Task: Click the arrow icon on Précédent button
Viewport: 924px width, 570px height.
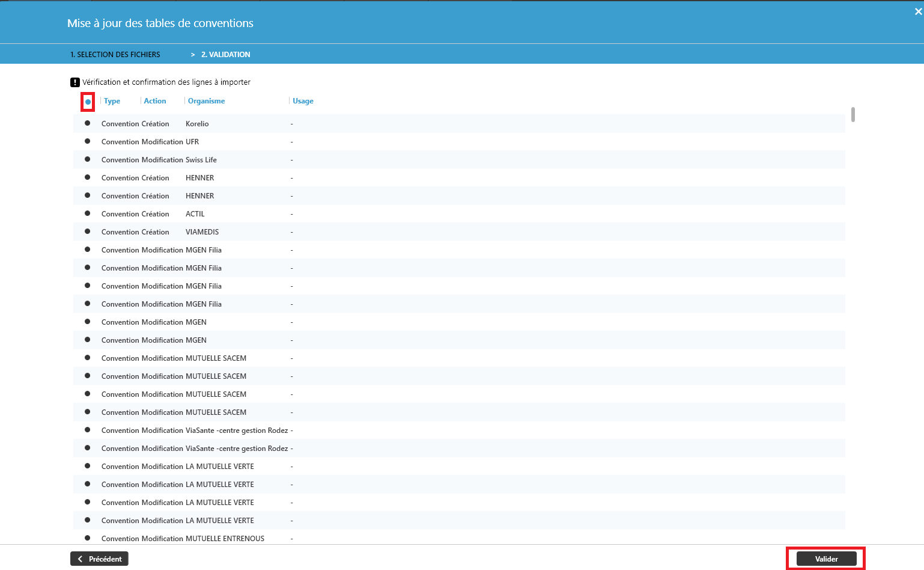Action: (x=81, y=559)
